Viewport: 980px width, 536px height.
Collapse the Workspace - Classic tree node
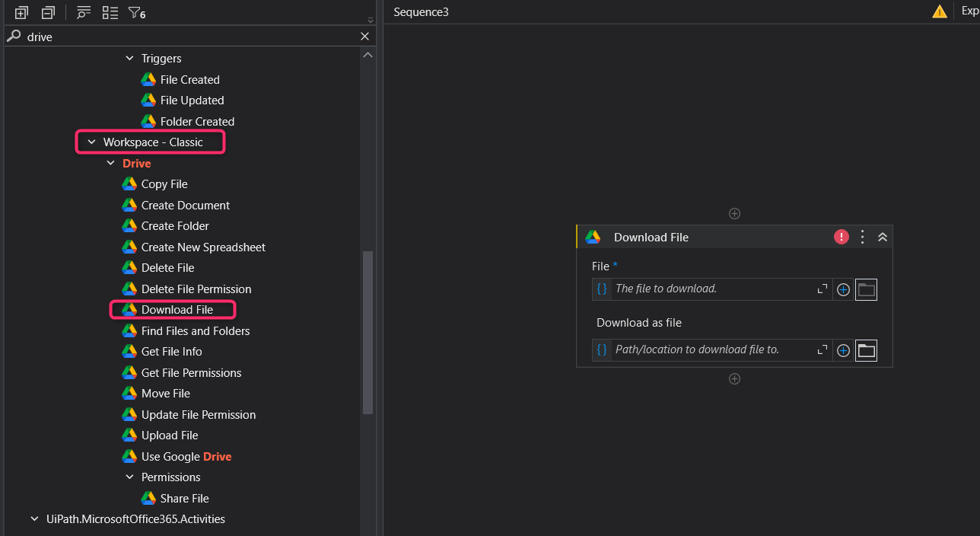point(92,142)
